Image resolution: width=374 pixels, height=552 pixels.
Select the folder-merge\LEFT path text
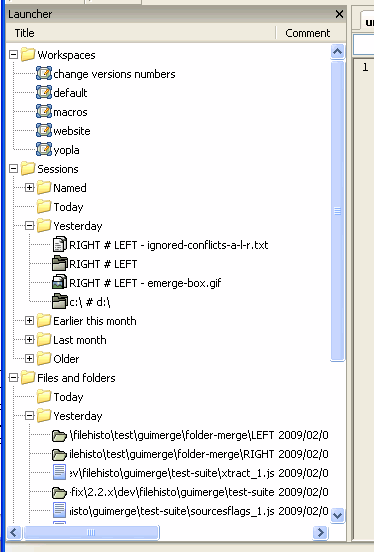pyautogui.click(x=172, y=435)
